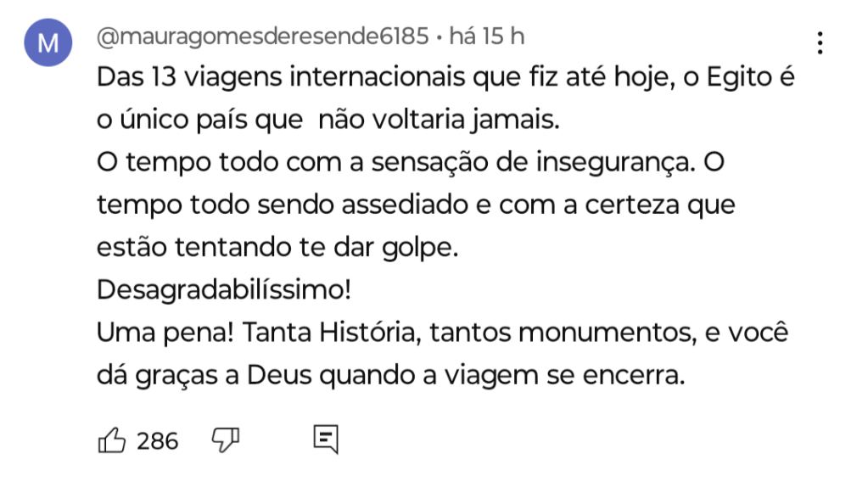The image size is (868, 504).
Task: Click the word "Desagradabilíssimo!" in the comment
Action: coord(224,289)
